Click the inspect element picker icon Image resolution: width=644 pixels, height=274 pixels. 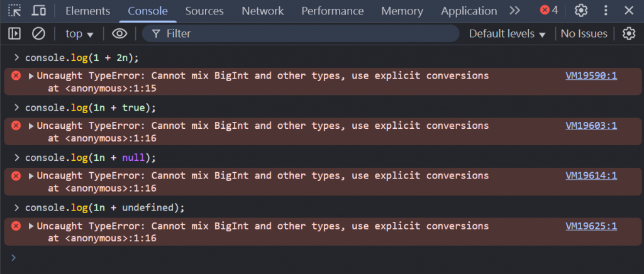pyautogui.click(x=14, y=11)
